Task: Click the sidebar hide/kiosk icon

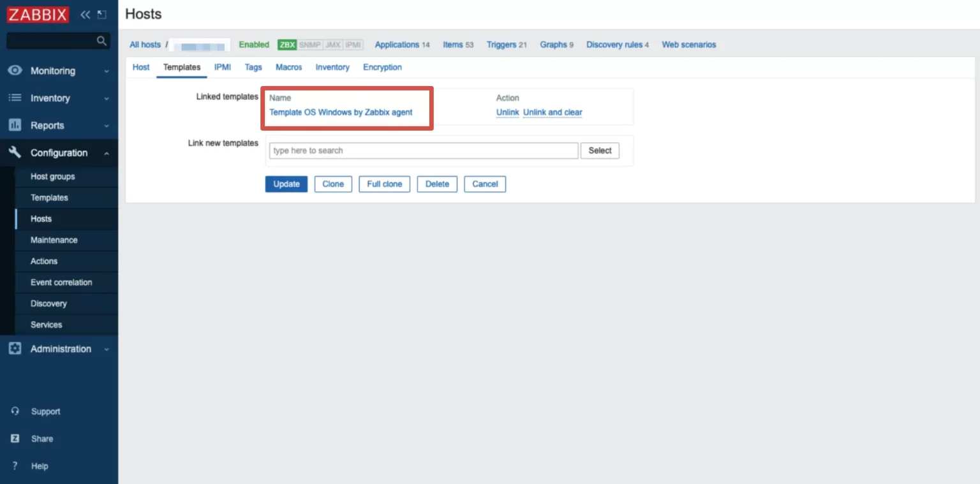Action: (101, 15)
